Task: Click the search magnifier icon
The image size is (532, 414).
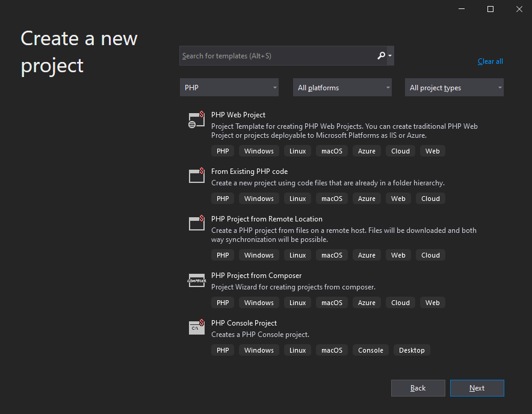Action: click(x=381, y=55)
